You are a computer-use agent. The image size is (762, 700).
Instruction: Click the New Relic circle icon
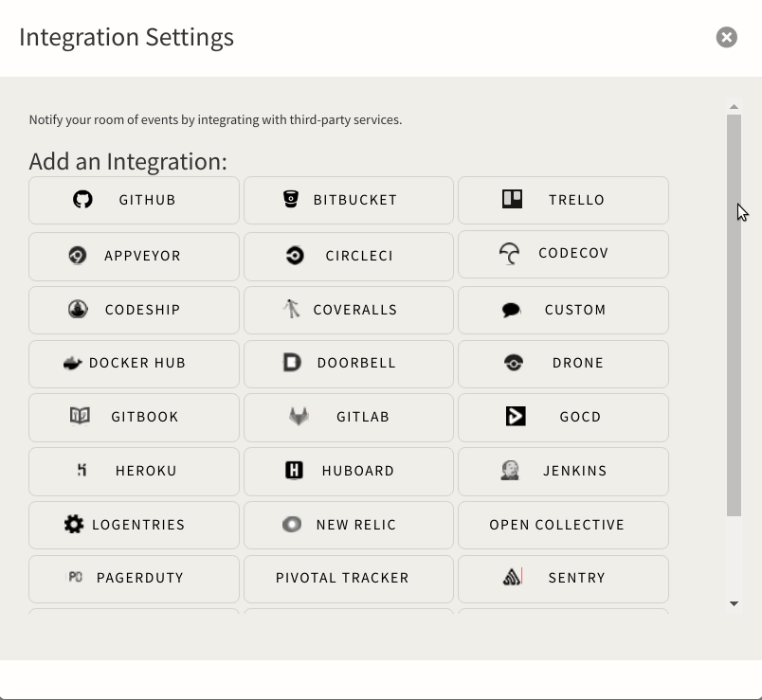[292, 524]
